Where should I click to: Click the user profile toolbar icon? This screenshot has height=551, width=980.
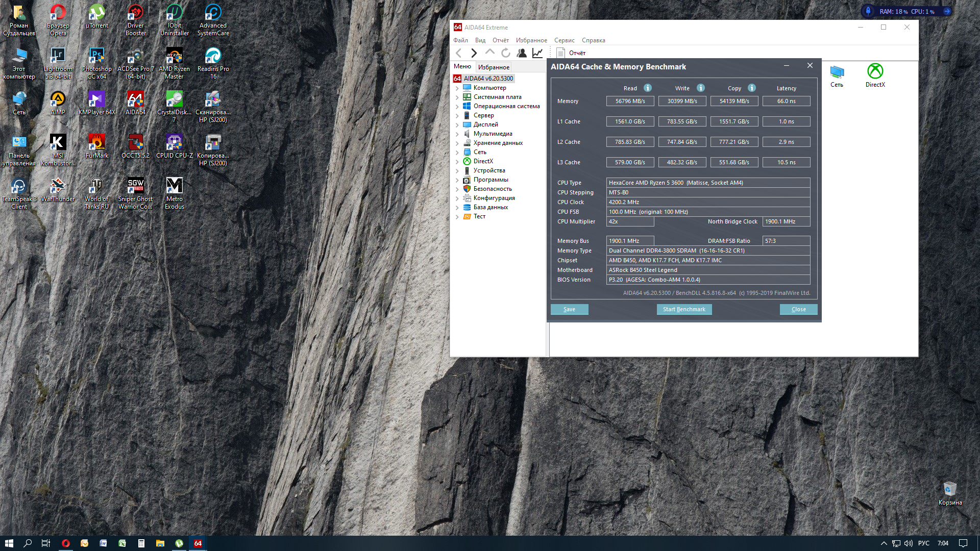coord(521,53)
